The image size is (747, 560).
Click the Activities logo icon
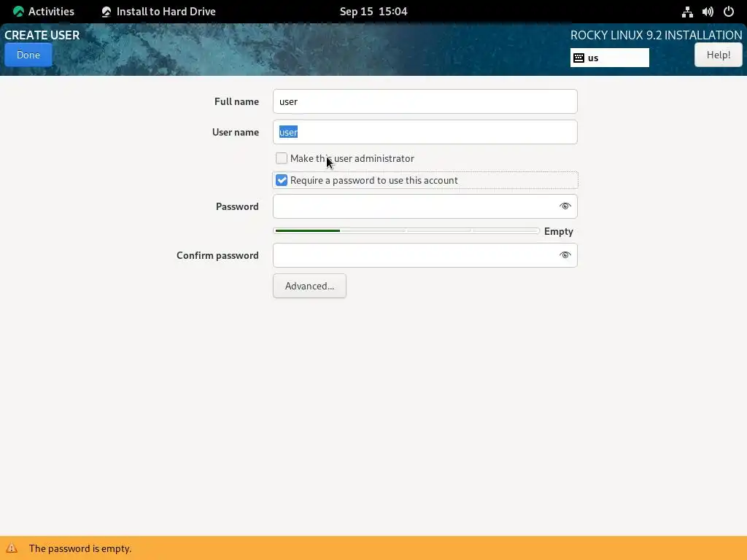[x=18, y=12]
